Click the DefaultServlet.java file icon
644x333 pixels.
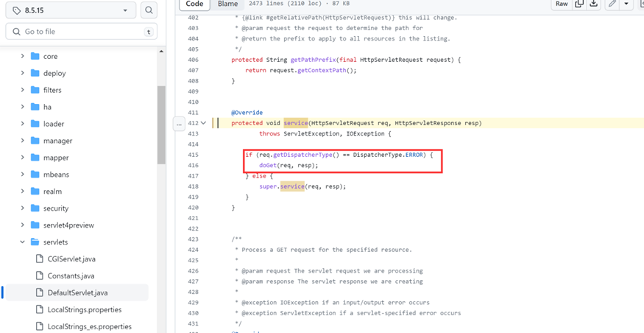point(40,292)
